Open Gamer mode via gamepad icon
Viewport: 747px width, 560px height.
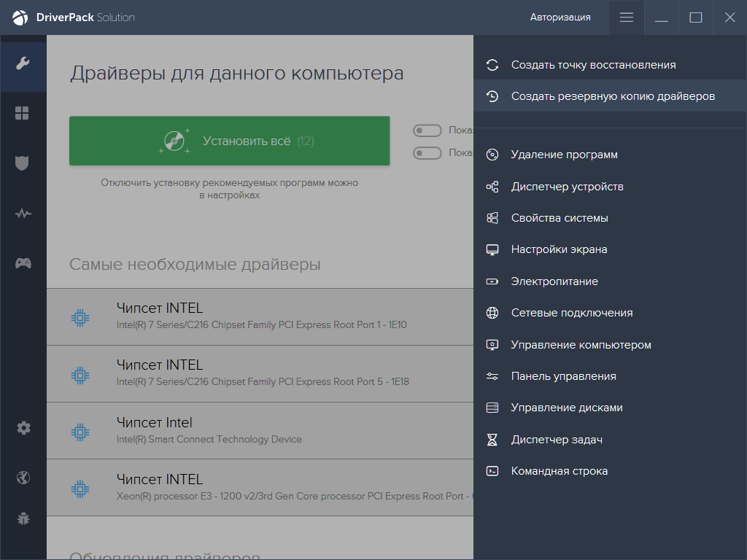pyautogui.click(x=23, y=264)
